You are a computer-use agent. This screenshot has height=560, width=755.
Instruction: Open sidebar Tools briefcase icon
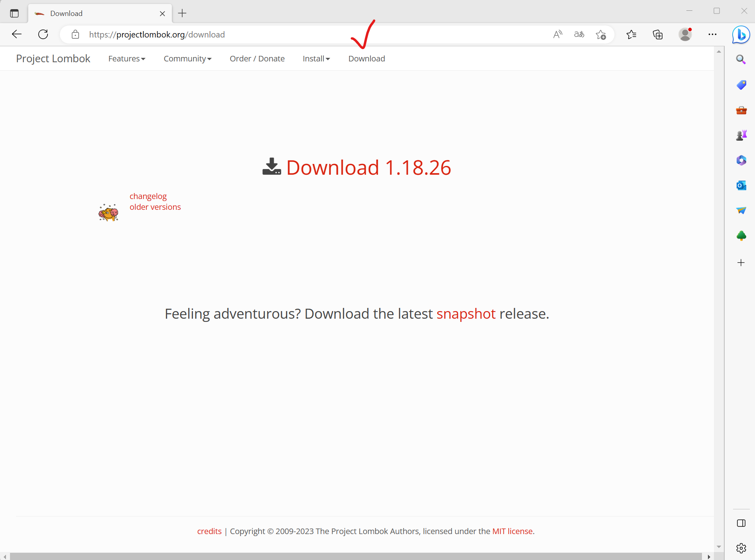(x=741, y=110)
